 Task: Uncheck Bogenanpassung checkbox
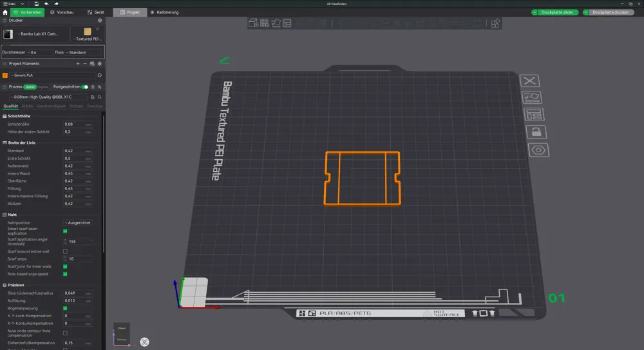(x=65, y=308)
